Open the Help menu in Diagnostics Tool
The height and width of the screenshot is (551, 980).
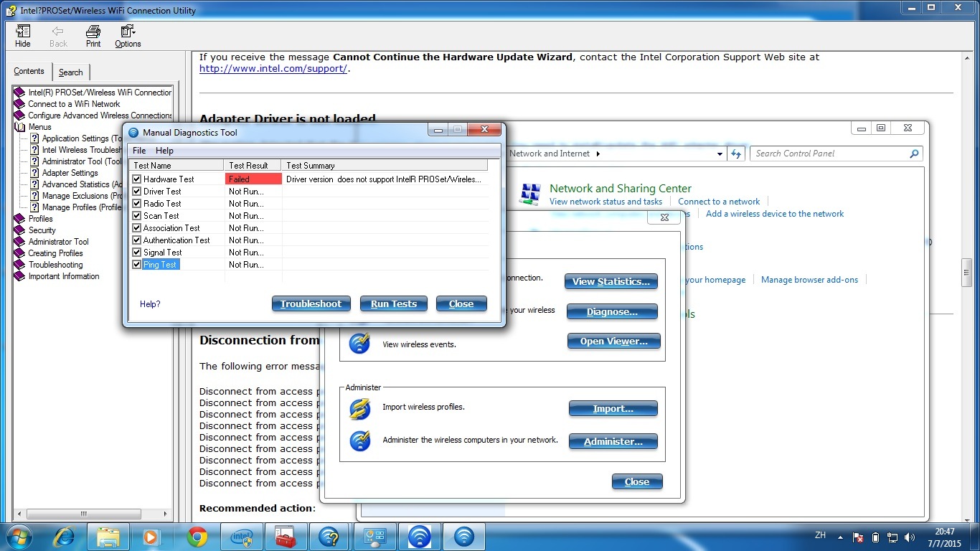[x=164, y=151]
